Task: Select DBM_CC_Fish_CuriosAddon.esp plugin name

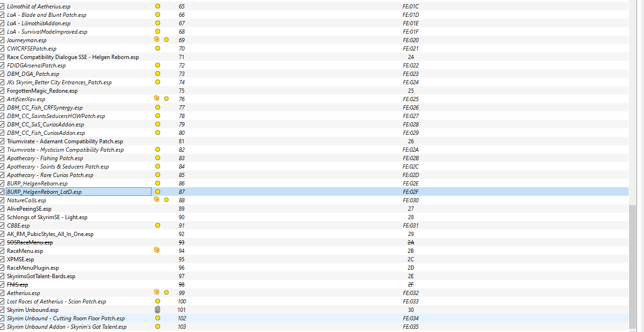Action: click(x=46, y=133)
